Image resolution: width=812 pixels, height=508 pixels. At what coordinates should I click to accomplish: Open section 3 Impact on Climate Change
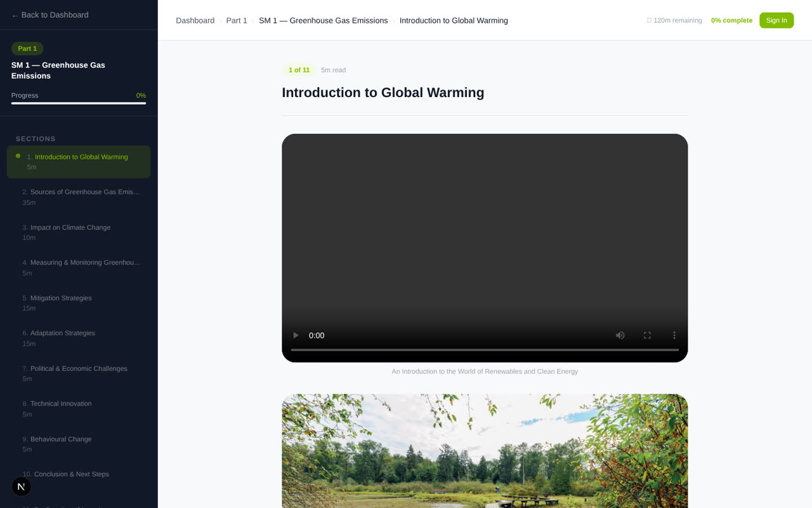[79, 232]
